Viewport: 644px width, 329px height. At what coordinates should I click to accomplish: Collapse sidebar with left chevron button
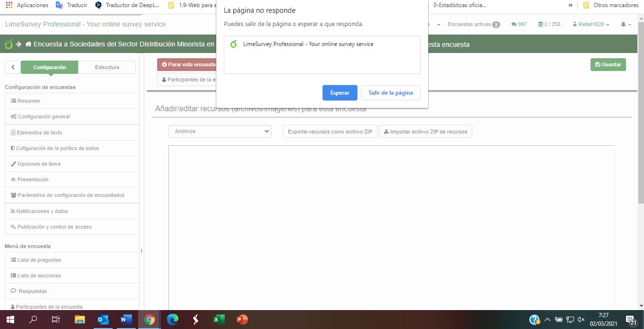tap(13, 67)
